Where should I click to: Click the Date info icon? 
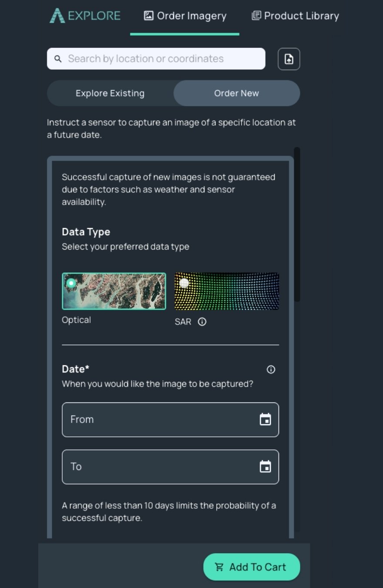point(271,369)
